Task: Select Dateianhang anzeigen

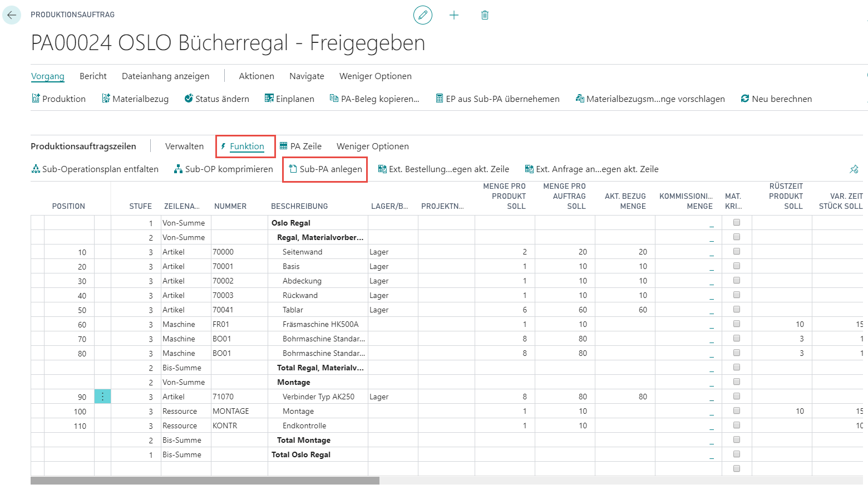Action: point(166,76)
